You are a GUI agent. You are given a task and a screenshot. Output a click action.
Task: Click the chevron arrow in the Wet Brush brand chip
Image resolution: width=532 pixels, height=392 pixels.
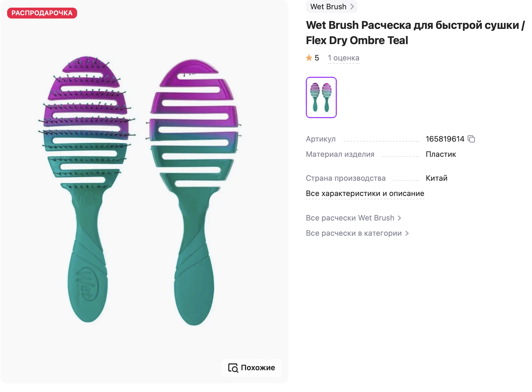[x=352, y=7]
